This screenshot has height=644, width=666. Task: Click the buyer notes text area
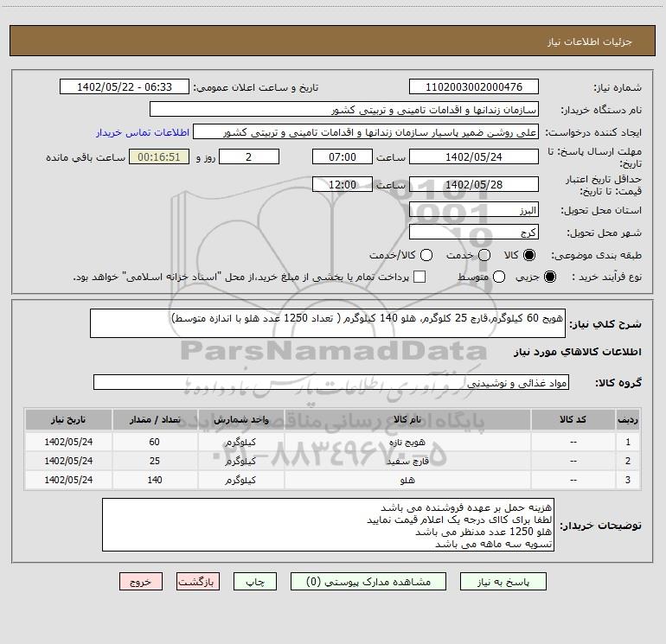tap(328, 525)
